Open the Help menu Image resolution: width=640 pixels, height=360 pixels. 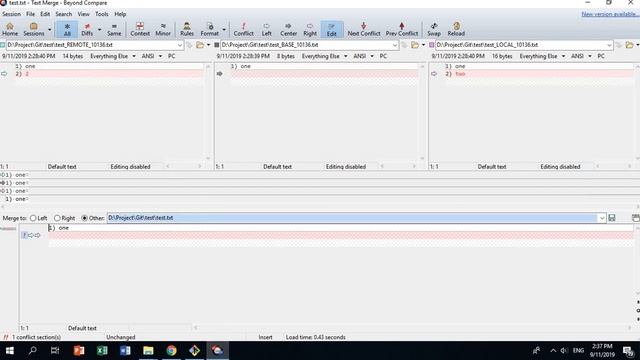click(120, 14)
